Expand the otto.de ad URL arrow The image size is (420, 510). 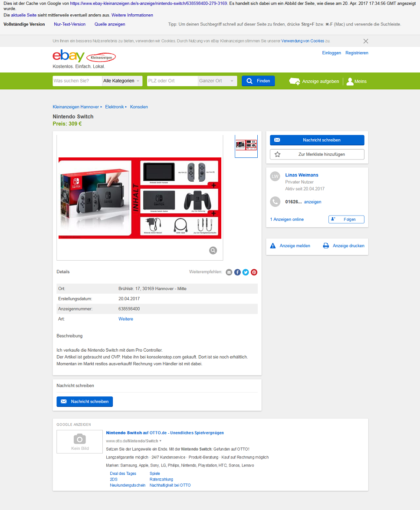(x=161, y=441)
